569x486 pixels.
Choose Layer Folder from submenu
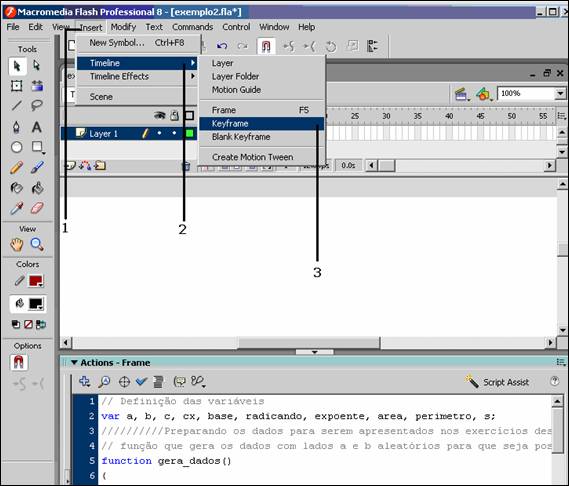click(261, 76)
